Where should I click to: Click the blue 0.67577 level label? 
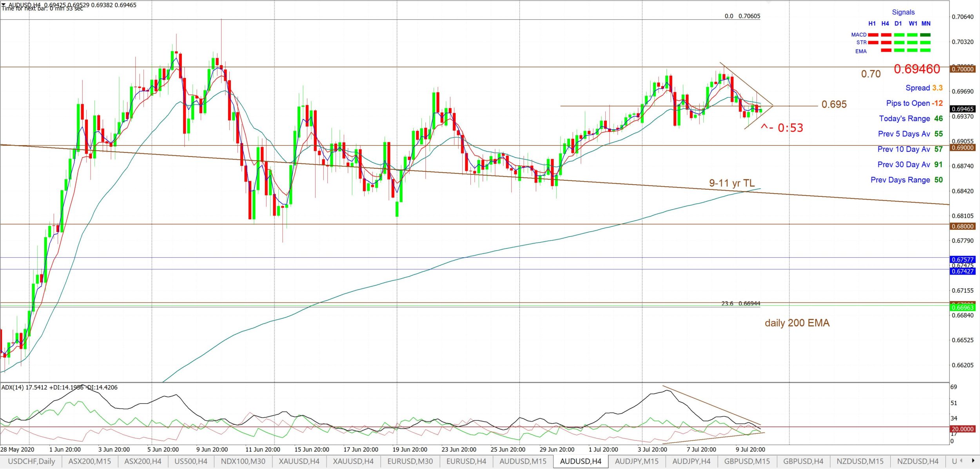(x=963, y=260)
